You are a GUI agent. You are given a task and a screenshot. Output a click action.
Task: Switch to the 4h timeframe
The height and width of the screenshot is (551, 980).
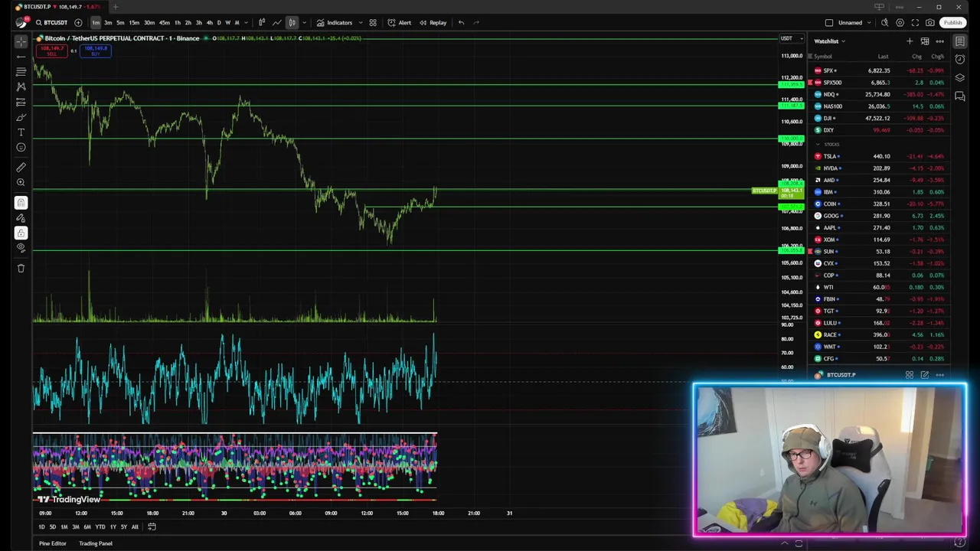coord(209,23)
